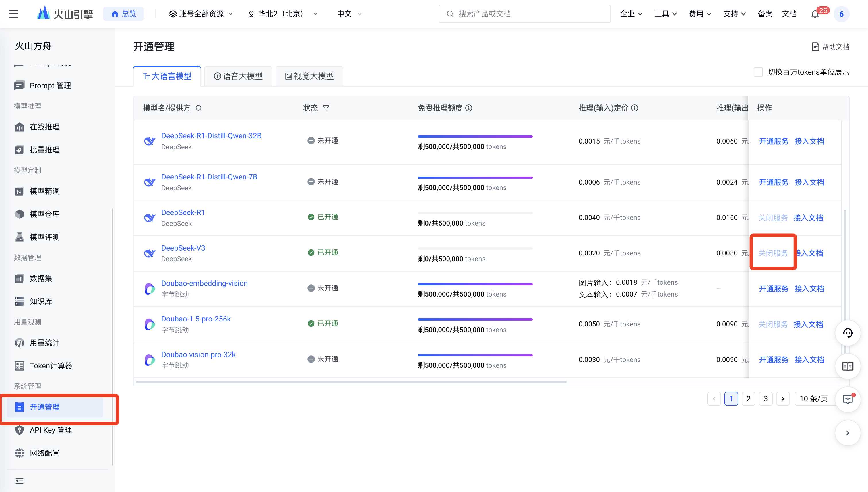Open 文档 in the top navigation

[789, 14]
